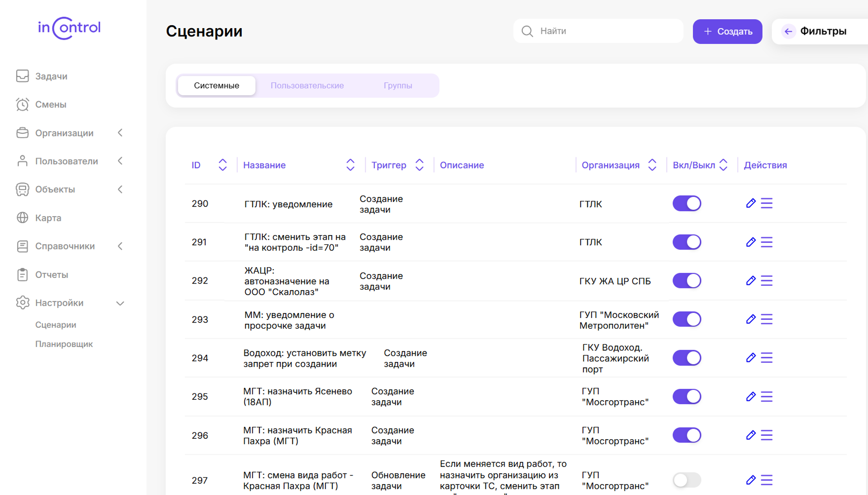The height and width of the screenshot is (495, 868).
Task: Click 'ГКУ ЖА ЦР СПБ' organization cell
Action: [615, 281]
